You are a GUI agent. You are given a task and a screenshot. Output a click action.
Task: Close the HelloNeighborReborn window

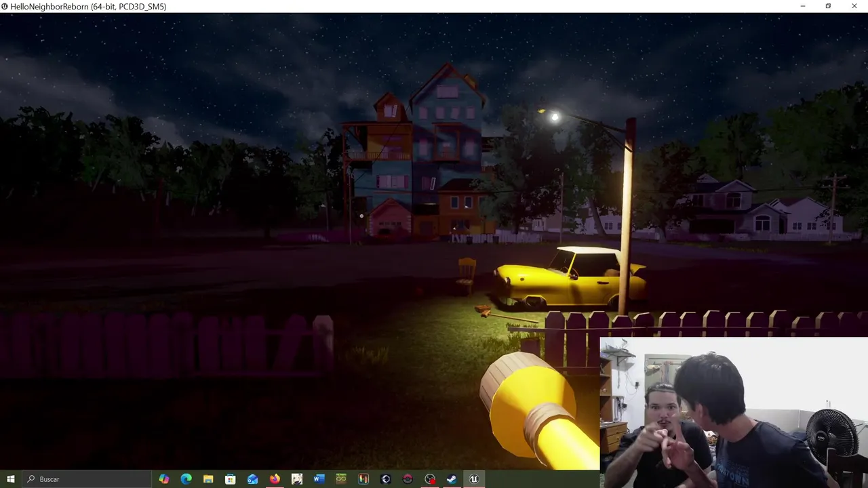pos(854,6)
